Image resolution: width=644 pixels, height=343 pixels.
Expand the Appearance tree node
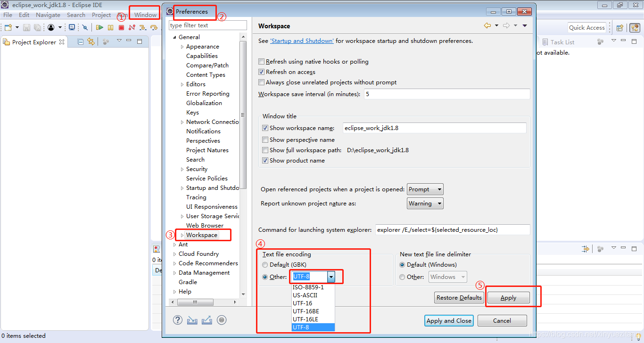[x=182, y=47]
